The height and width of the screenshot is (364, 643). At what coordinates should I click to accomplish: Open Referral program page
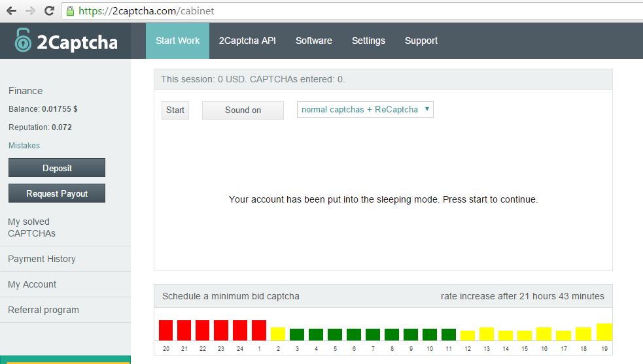pos(43,310)
